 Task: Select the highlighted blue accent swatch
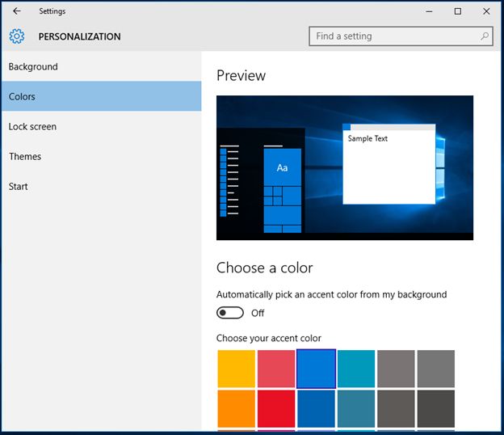tap(316, 369)
